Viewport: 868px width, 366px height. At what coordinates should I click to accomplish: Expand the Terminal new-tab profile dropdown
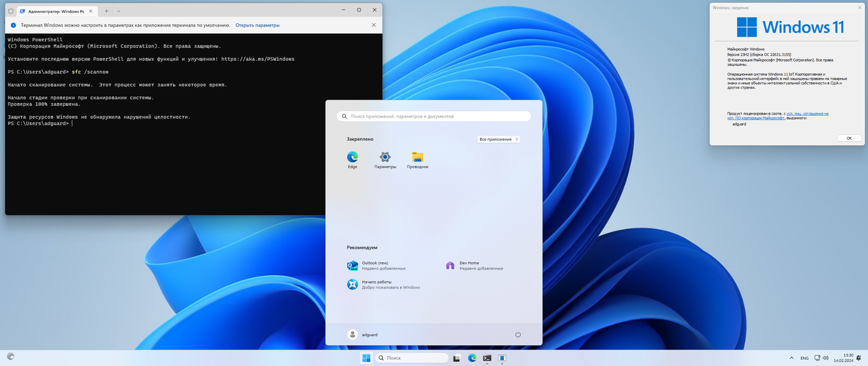pos(119,11)
